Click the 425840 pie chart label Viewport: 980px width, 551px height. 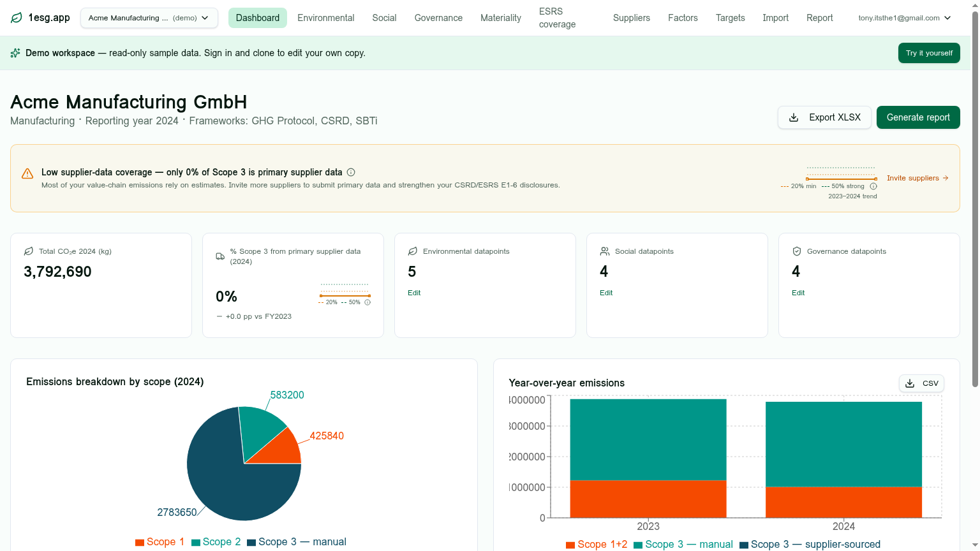[x=327, y=436]
